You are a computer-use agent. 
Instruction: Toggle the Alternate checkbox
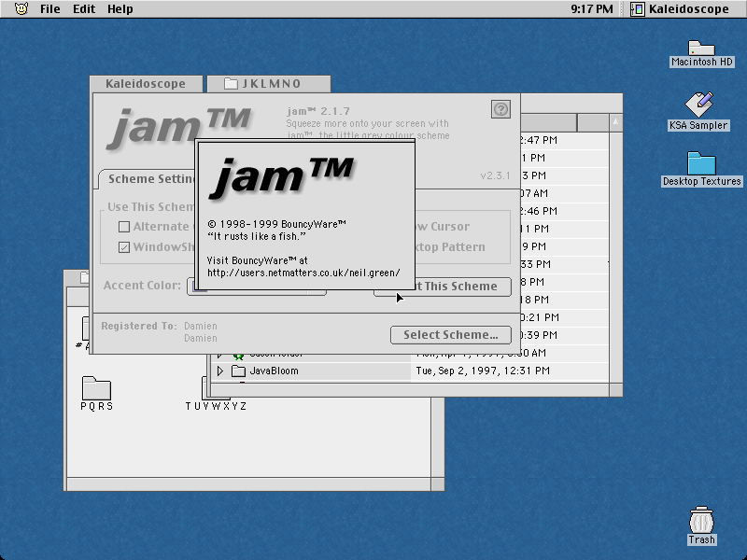click(124, 227)
